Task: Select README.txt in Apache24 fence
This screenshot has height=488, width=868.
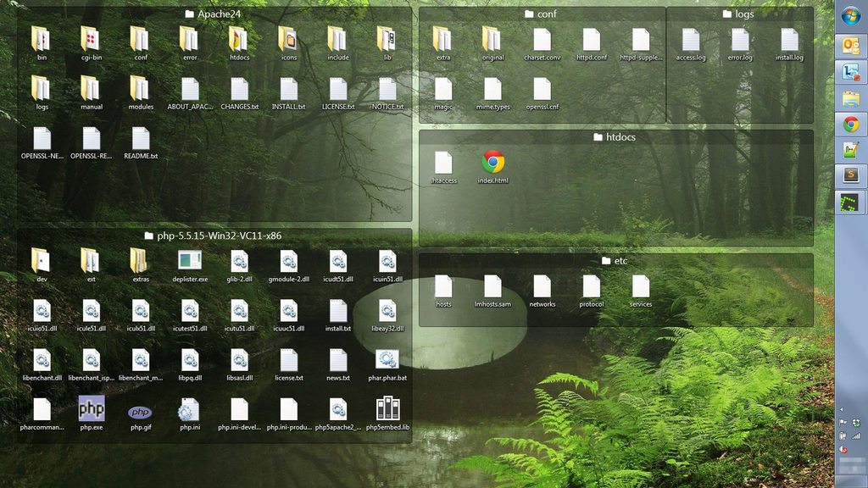Action: point(141,142)
